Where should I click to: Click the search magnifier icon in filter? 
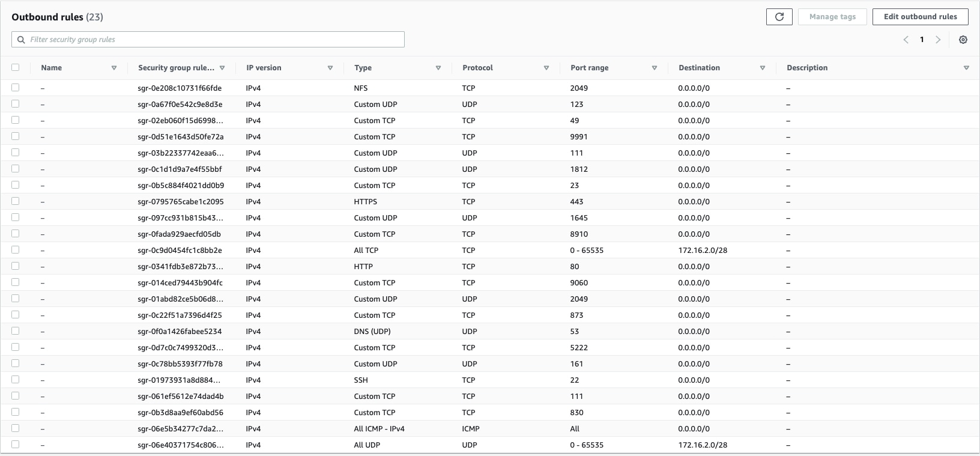click(x=22, y=40)
